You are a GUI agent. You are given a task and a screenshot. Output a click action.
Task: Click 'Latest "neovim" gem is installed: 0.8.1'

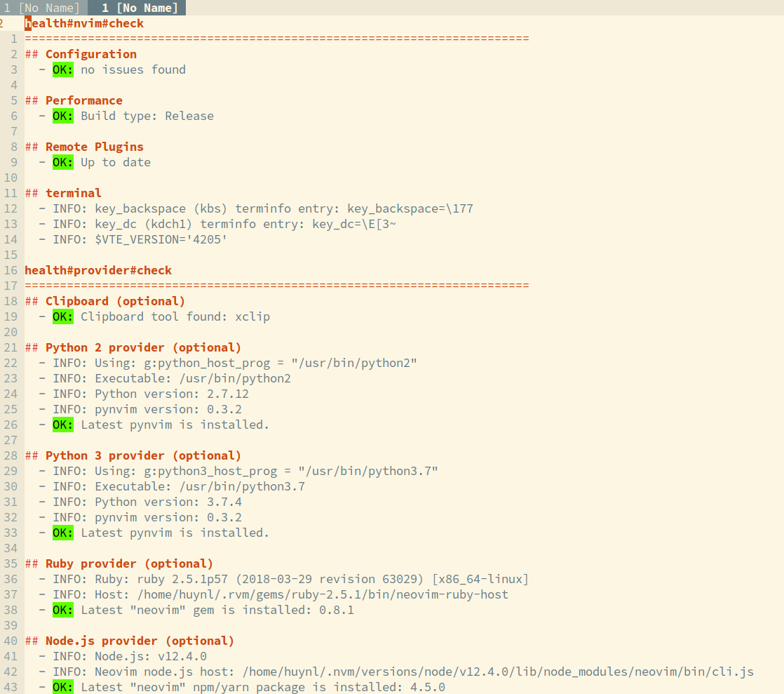(x=217, y=610)
